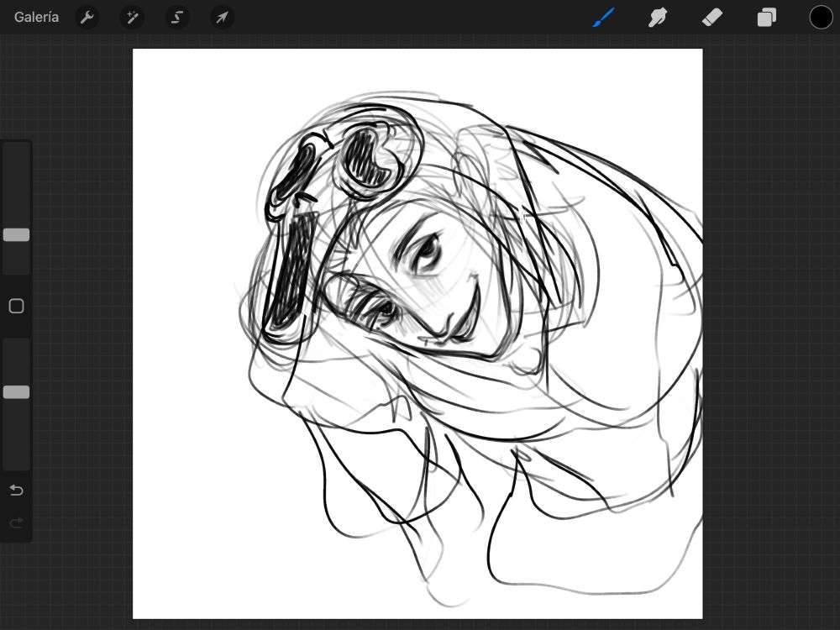The width and height of the screenshot is (840, 630).
Task: Select the Eraser tool
Action: click(712, 18)
